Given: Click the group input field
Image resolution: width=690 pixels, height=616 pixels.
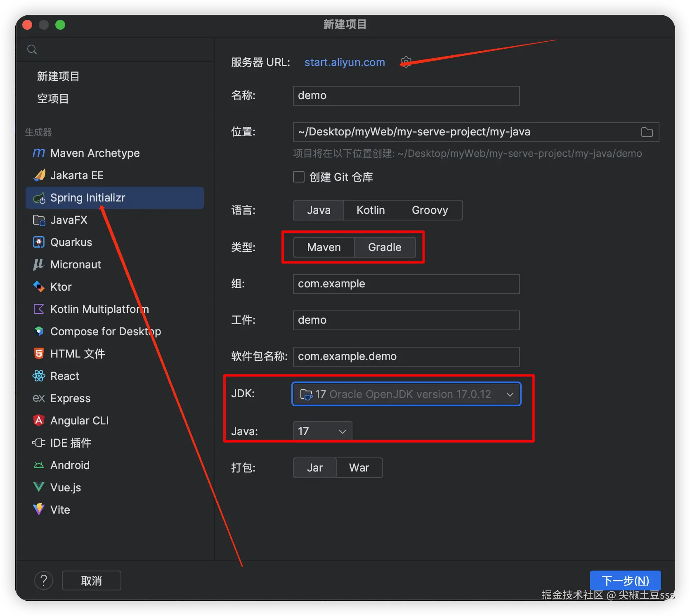Looking at the screenshot, I should pos(406,284).
